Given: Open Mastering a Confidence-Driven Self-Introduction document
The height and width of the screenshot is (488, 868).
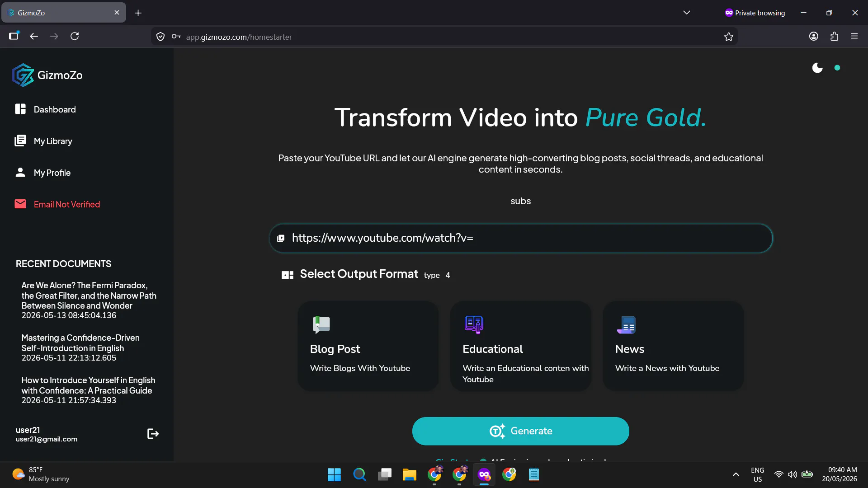Looking at the screenshot, I should (80, 347).
